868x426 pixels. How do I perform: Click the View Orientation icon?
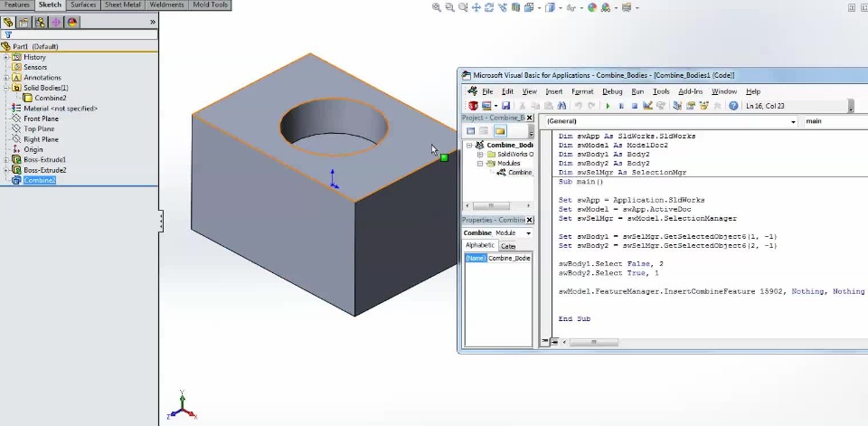(529, 7)
